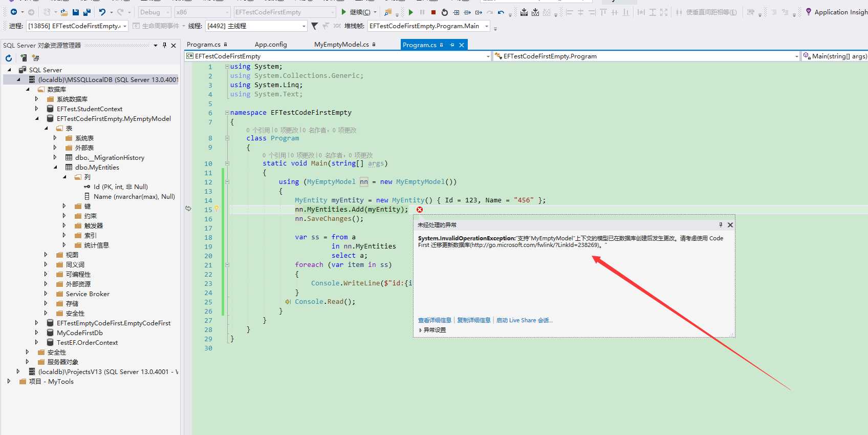Open the process selector dropdown
868x435 pixels.
click(77, 26)
